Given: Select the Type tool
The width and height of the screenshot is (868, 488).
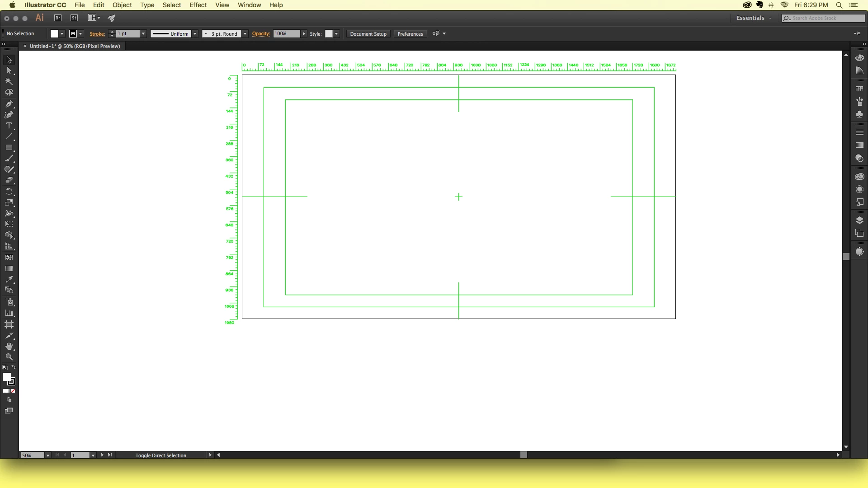Looking at the screenshot, I should click(x=9, y=126).
